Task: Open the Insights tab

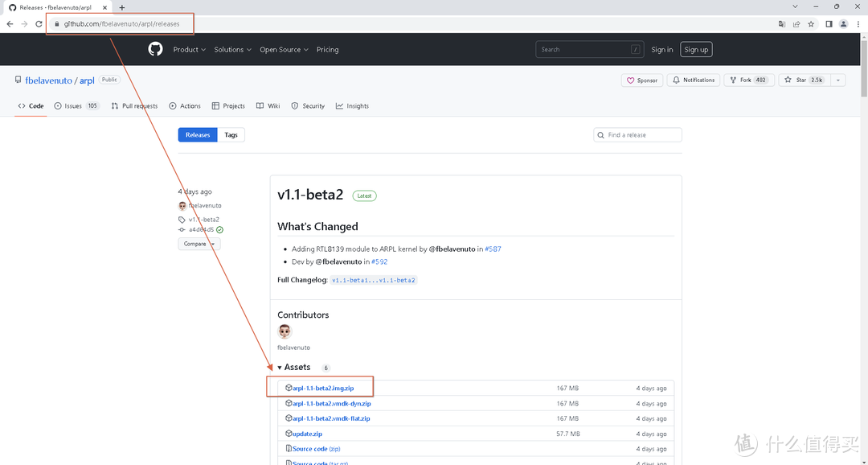Action: coord(352,106)
